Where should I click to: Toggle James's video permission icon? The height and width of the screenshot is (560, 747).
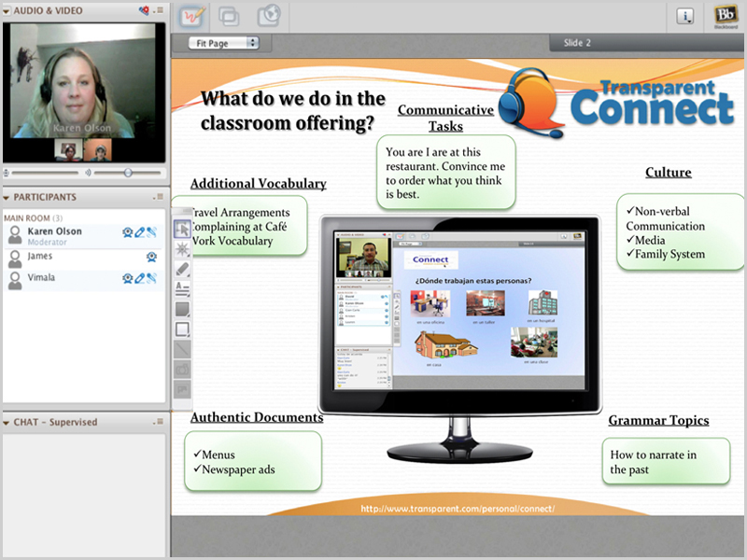151,258
